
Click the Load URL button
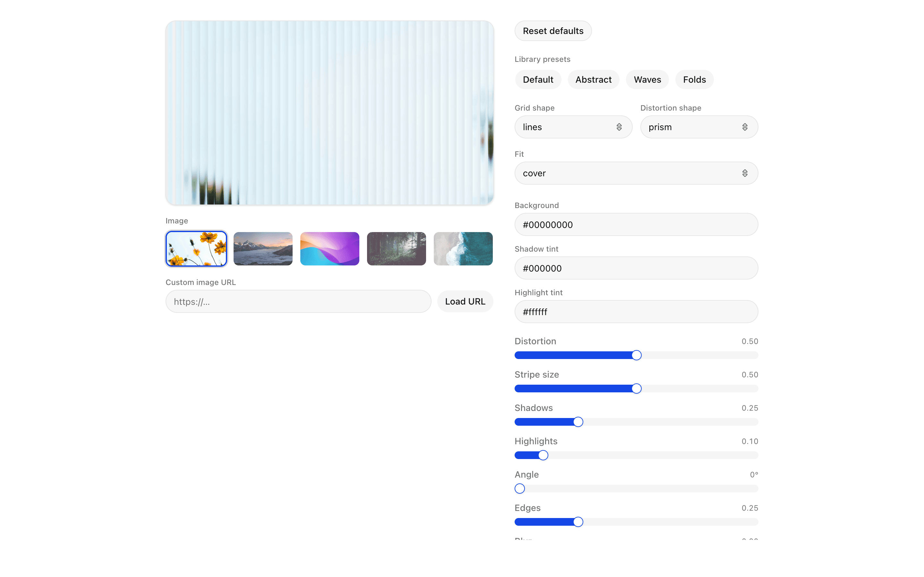coord(465,301)
